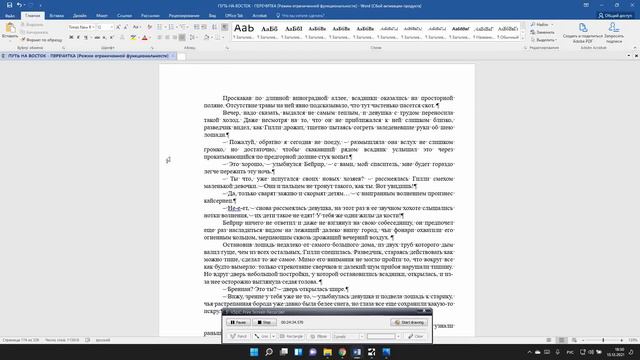The height and width of the screenshot is (360, 640).
Task: Switch to the Ссылки ribbon tab
Action: click(x=124, y=16)
